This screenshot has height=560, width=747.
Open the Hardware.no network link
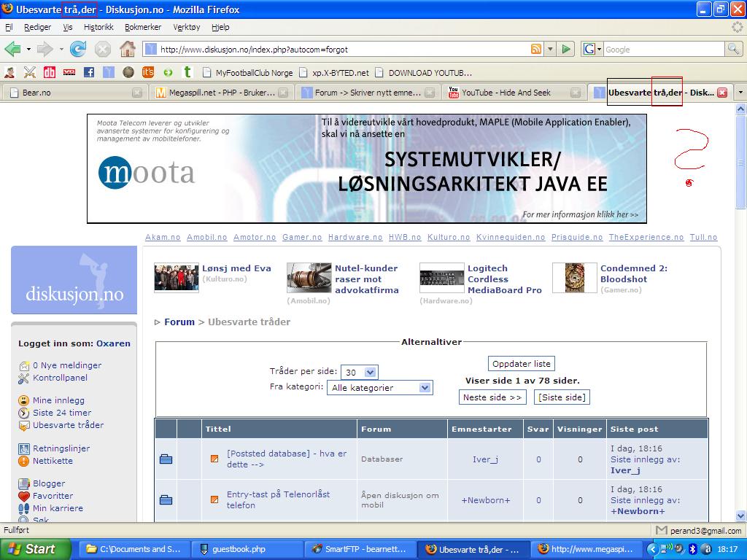point(355,237)
